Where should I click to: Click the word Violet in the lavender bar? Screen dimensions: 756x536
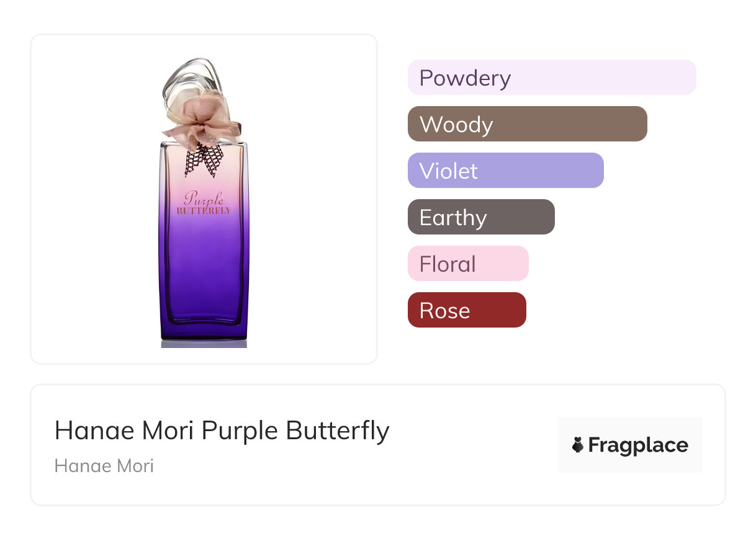pos(448,171)
